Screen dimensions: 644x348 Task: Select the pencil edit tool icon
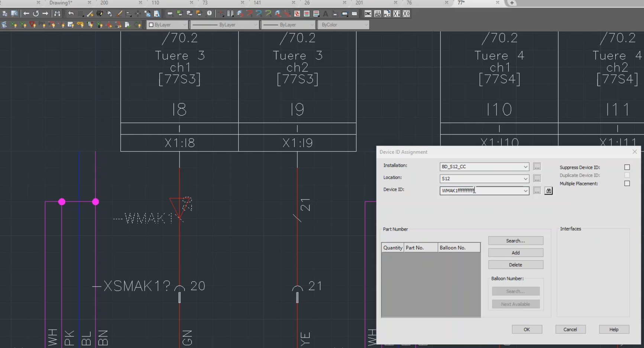coord(90,14)
